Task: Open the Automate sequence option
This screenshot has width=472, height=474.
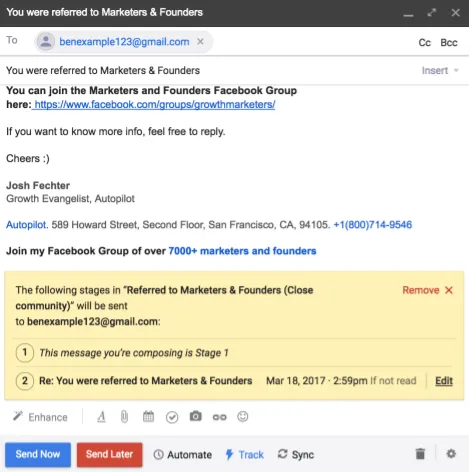Action: pos(183,455)
